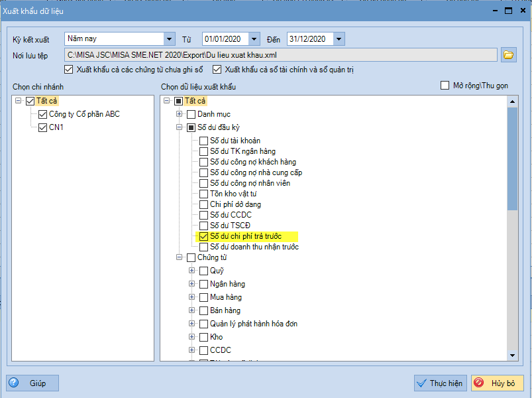The height and width of the screenshot is (398, 532).
Task: Check Số dư công nợ khách hàng
Action: (203, 162)
